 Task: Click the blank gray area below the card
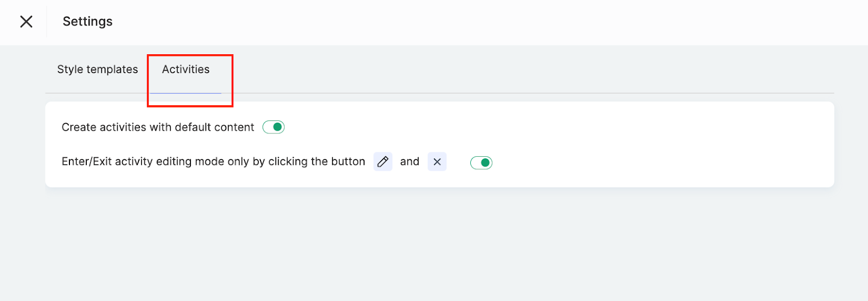(x=434, y=244)
